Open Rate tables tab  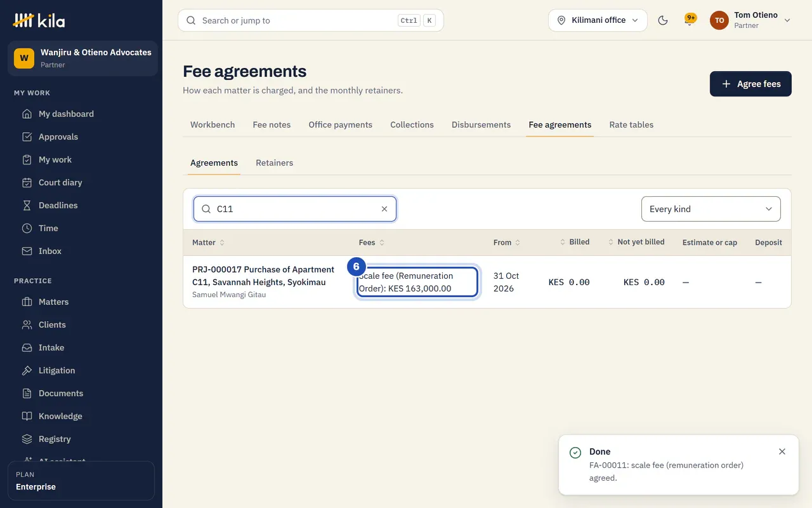tap(631, 124)
